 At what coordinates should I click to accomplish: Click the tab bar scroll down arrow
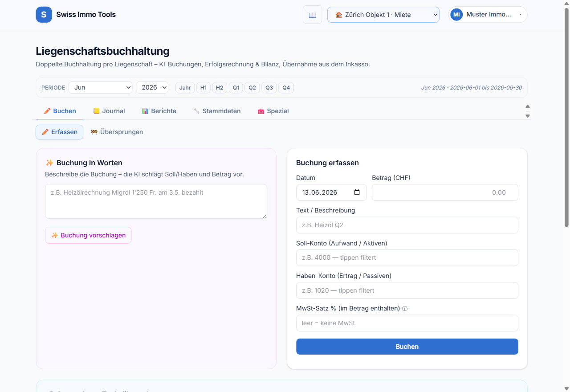(528, 116)
